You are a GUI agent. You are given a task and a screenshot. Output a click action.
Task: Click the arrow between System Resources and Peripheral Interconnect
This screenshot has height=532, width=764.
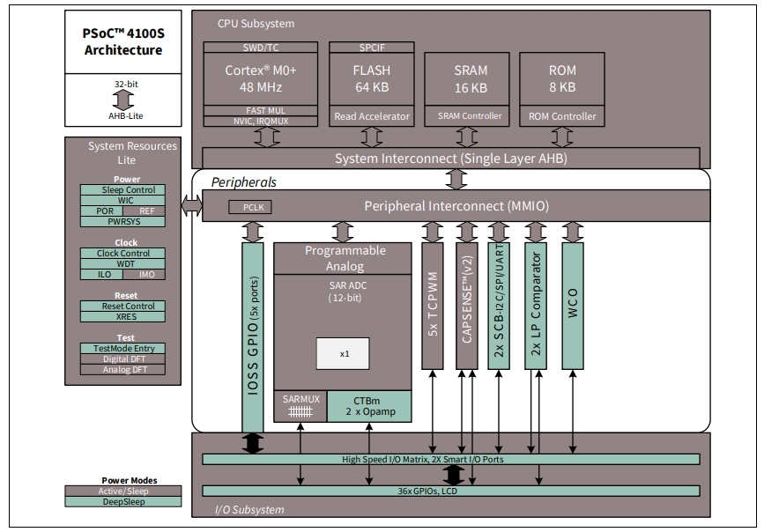pos(191,205)
